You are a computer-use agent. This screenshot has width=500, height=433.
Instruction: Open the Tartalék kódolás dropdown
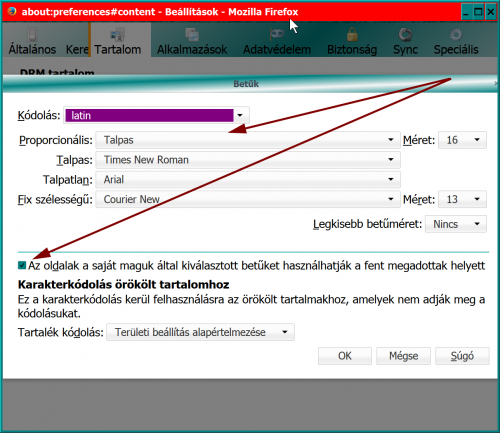pos(200,332)
